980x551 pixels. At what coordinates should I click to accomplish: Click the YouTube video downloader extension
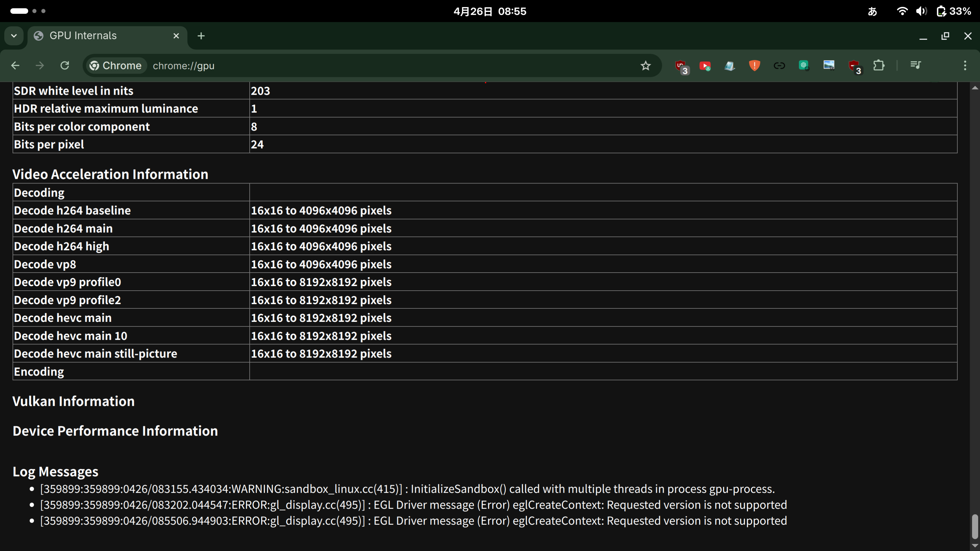[x=705, y=66]
